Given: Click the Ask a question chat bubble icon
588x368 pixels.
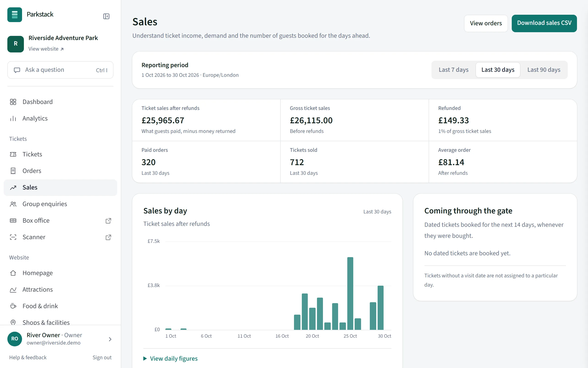Looking at the screenshot, I should coord(17,70).
